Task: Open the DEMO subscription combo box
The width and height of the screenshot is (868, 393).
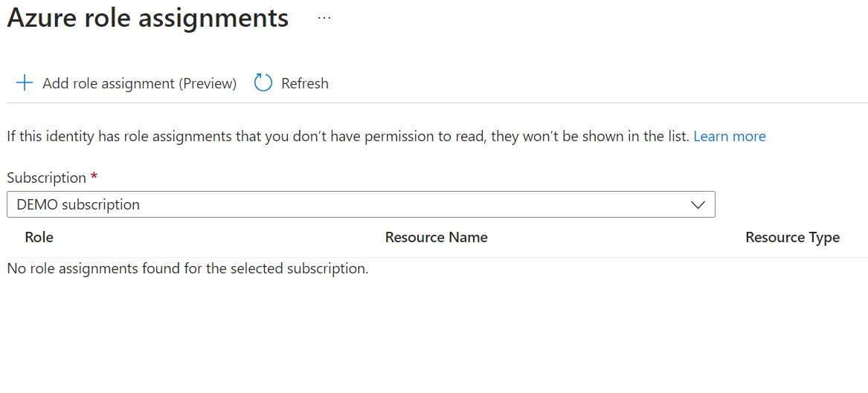Action: tap(361, 205)
